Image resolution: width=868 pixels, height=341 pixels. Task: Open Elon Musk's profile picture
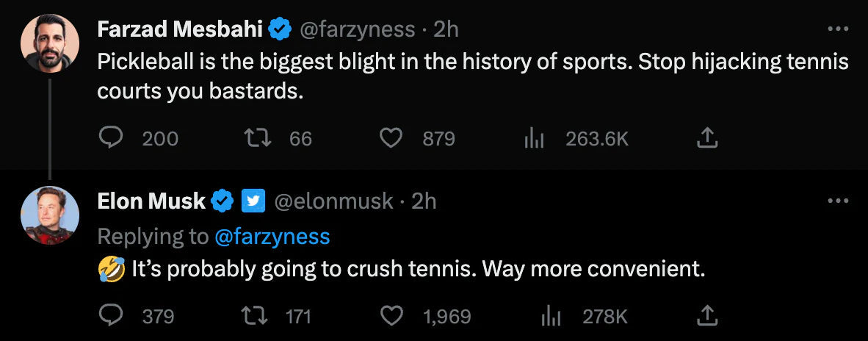coord(50,215)
